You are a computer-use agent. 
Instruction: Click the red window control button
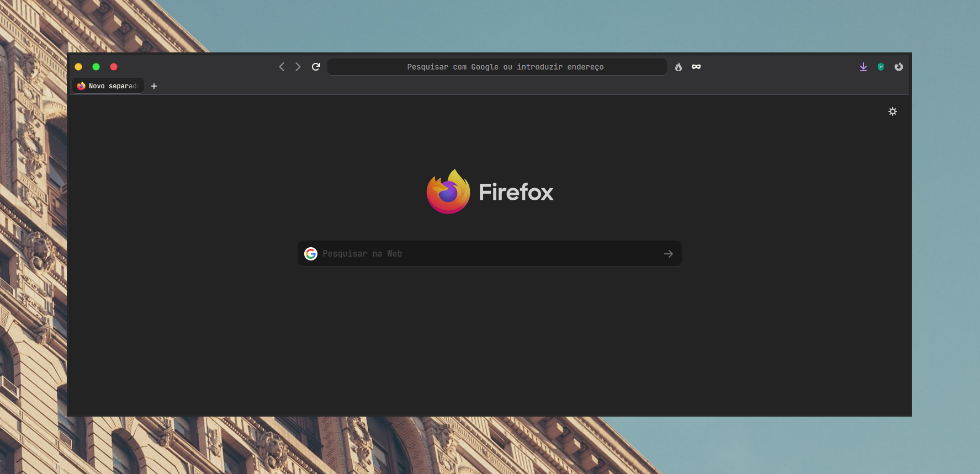click(114, 67)
